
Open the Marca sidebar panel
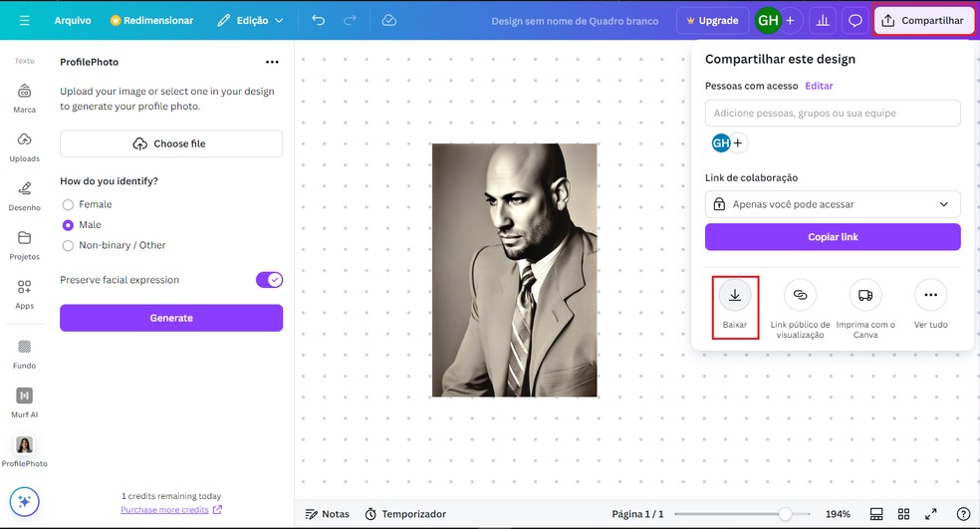click(x=24, y=98)
